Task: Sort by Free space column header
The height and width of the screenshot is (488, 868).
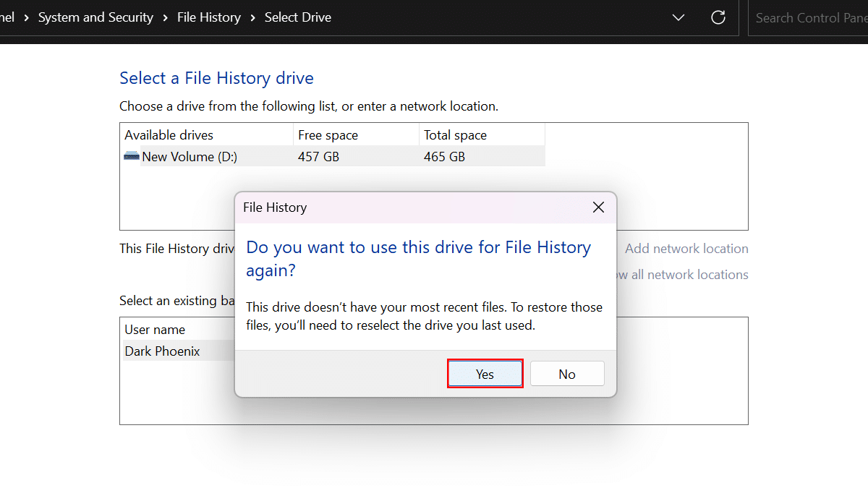Action: pos(328,135)
